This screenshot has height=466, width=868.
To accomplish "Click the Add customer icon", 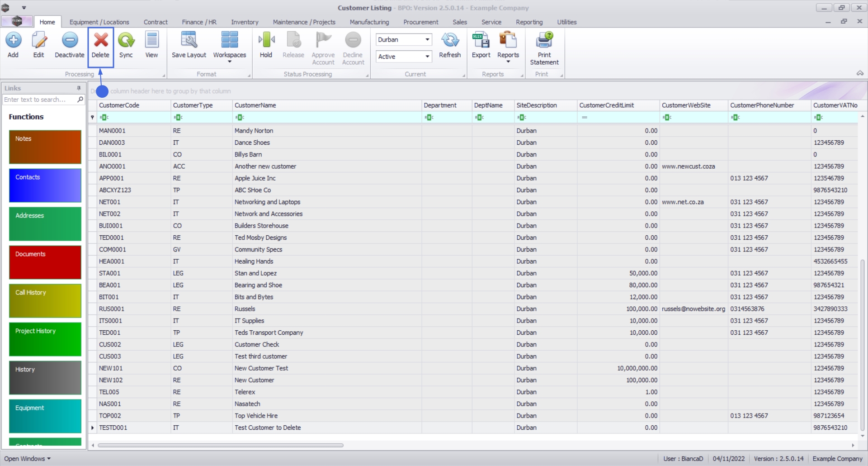I will click(x=13, y=40).
